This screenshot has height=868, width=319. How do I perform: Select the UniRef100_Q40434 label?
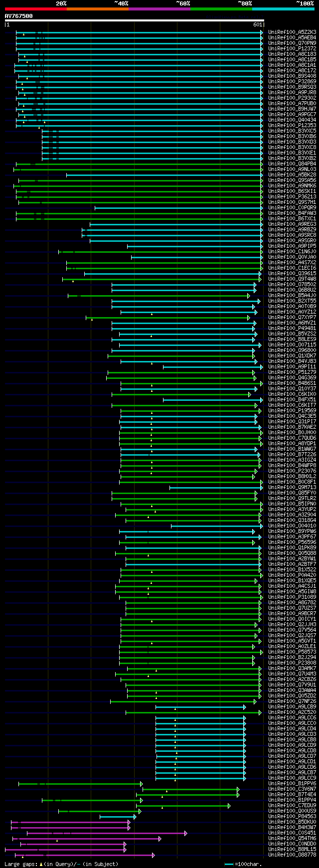tap(292, 120)
